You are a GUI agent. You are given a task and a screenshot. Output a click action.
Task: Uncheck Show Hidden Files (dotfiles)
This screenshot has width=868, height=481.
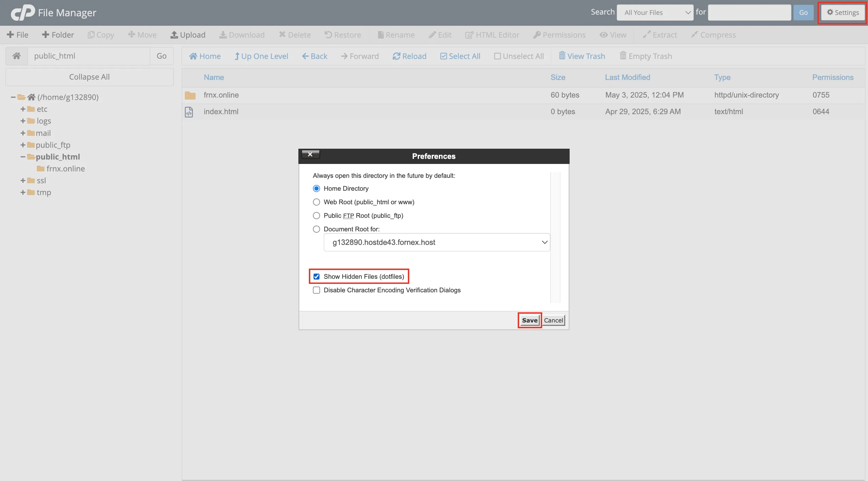[316, 276]
